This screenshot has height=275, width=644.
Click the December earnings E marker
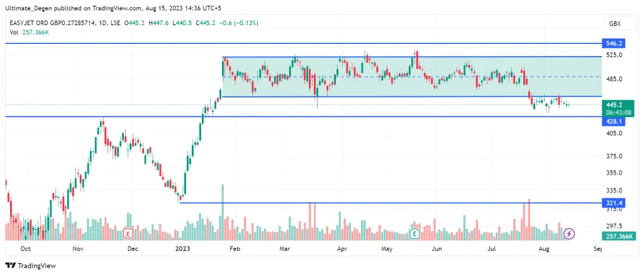pos(128,234)
